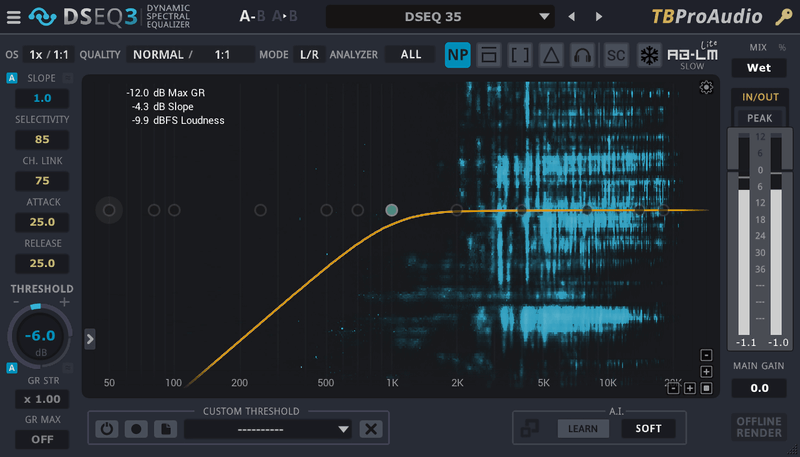Toggle the PEAK meter mode
Image resolution: width=800 pixels, height=457 pixels.
pyautogui.click(x=760, y=118)
